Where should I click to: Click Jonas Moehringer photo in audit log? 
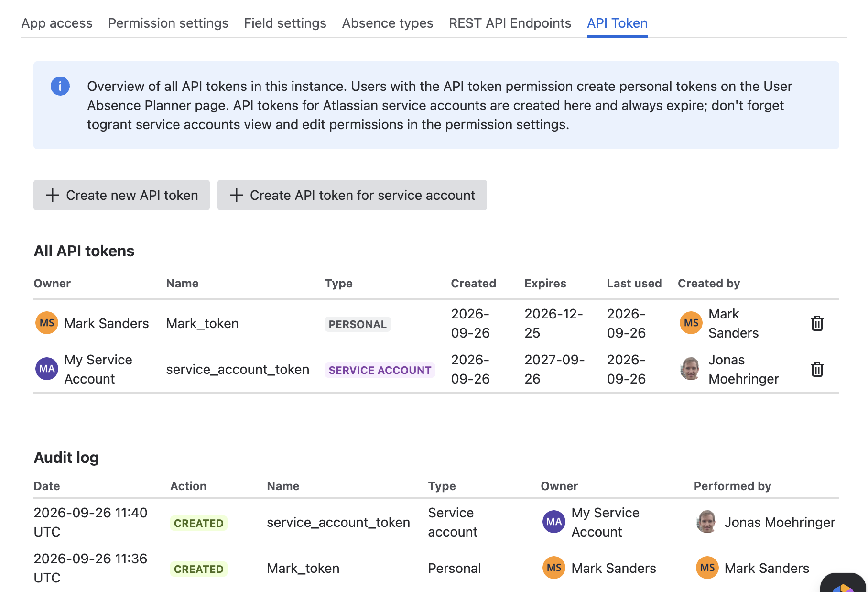(706, 522)
